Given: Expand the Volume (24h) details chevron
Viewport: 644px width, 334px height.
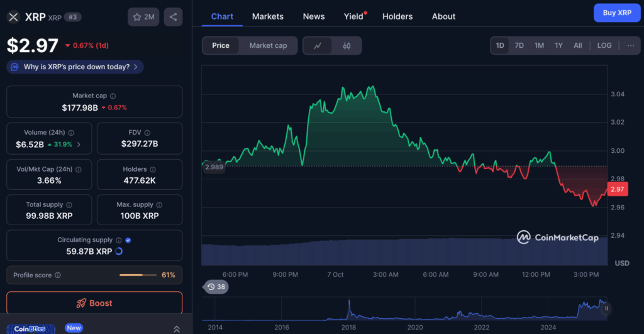Looking at the screenshot, I should [79, 144].
